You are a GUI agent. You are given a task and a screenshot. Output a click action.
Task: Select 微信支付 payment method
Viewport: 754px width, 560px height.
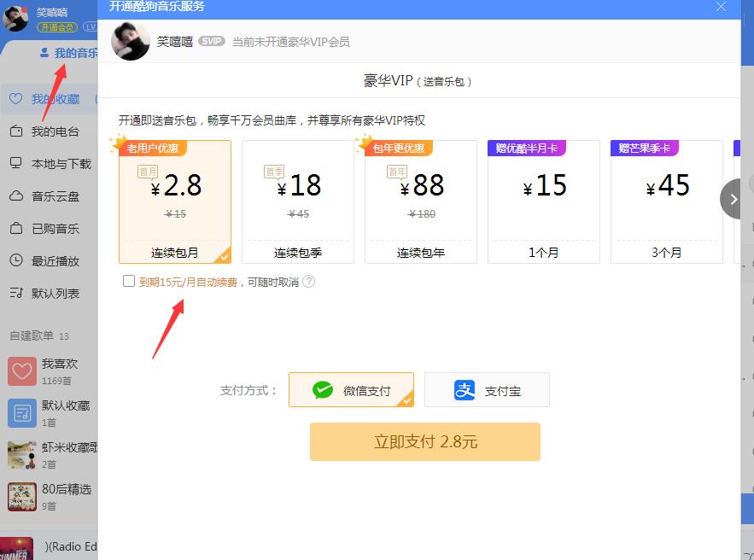click(351, 390)
